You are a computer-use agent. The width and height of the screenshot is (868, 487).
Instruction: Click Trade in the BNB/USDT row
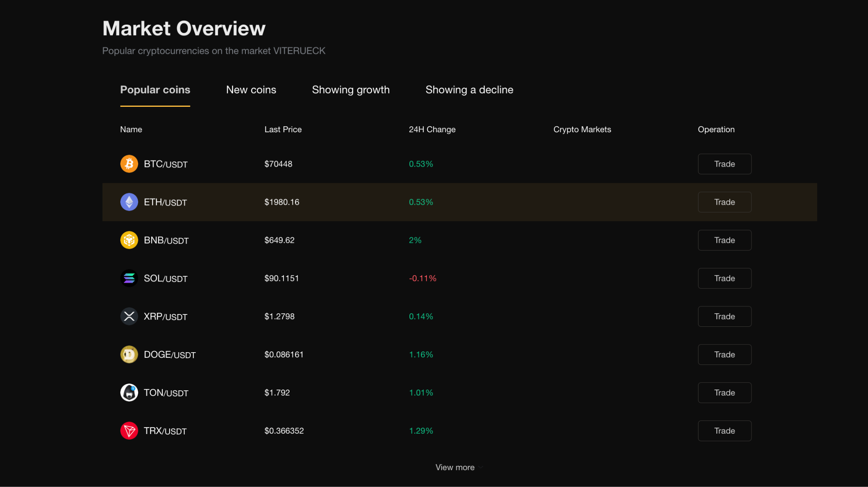point(724,240)
